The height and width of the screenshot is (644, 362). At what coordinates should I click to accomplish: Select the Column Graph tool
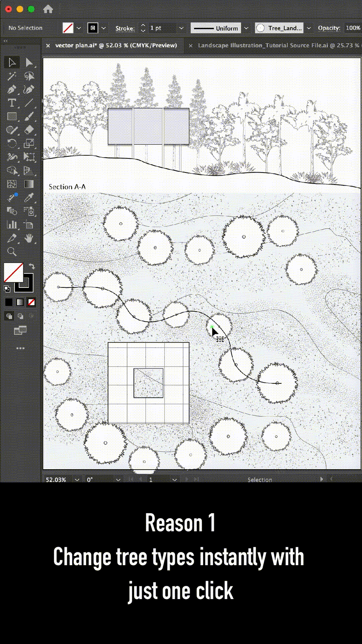pyautogui.click(x=12, y=224)
